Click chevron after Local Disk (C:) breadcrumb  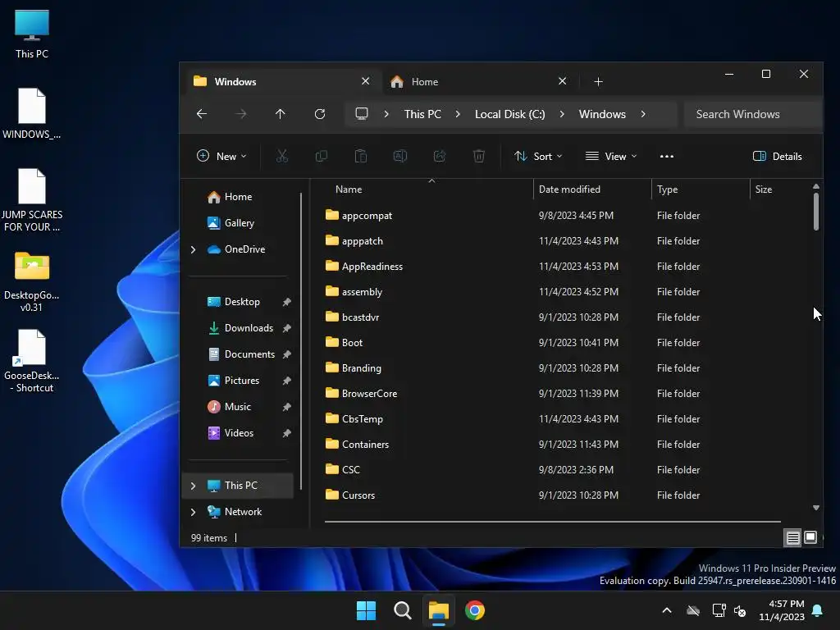561,114
